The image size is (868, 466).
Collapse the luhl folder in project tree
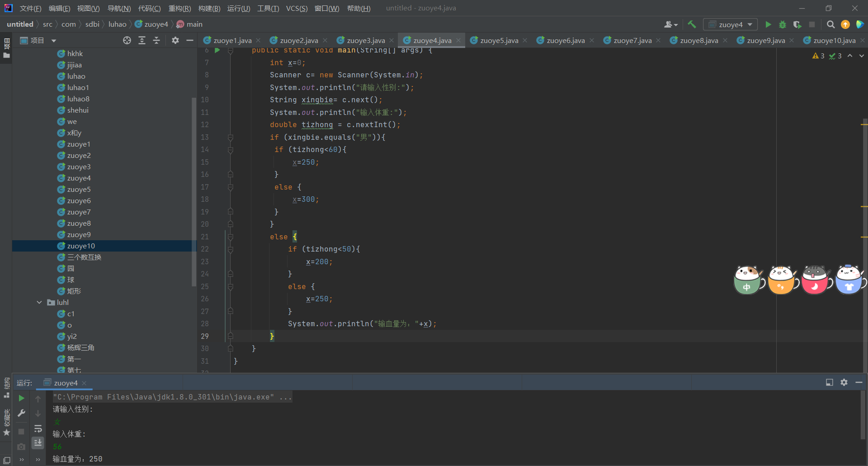39,302
